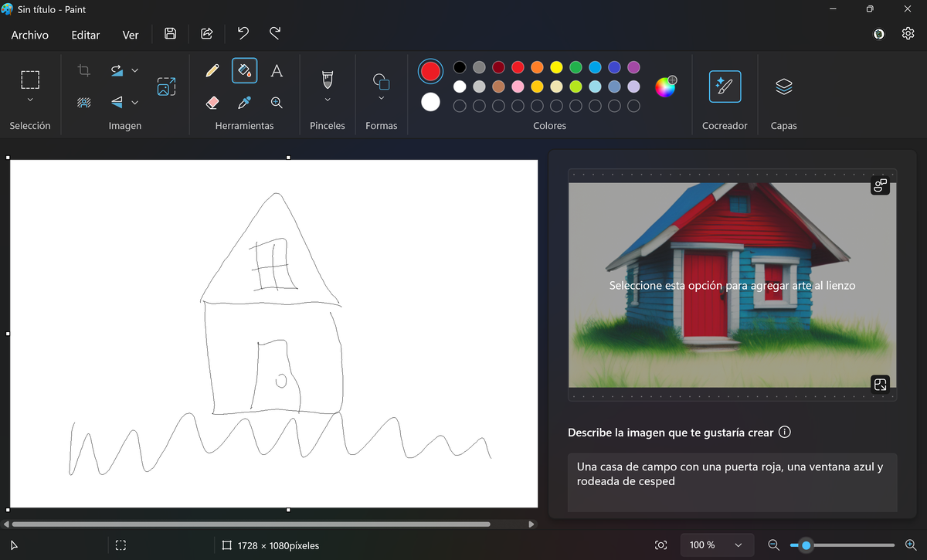Click the Undo arrow
Viewport: 927px width, 560px height.
(243, 34)
